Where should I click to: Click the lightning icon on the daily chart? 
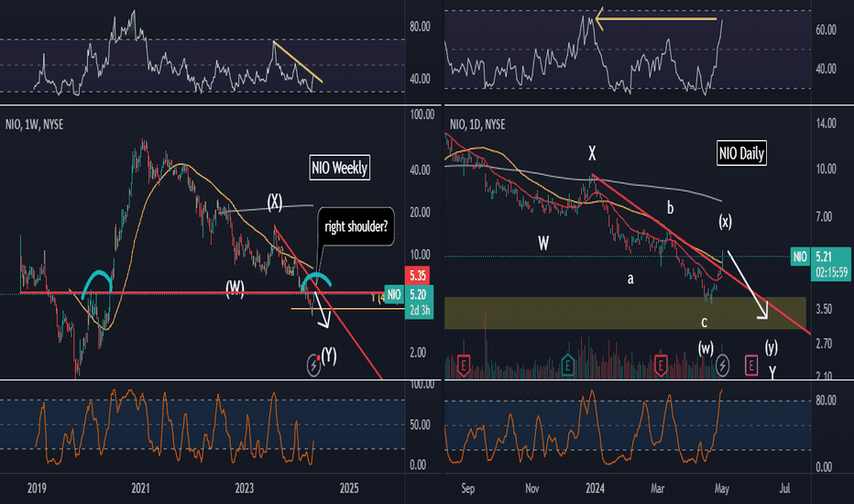[x=722, y=365]
